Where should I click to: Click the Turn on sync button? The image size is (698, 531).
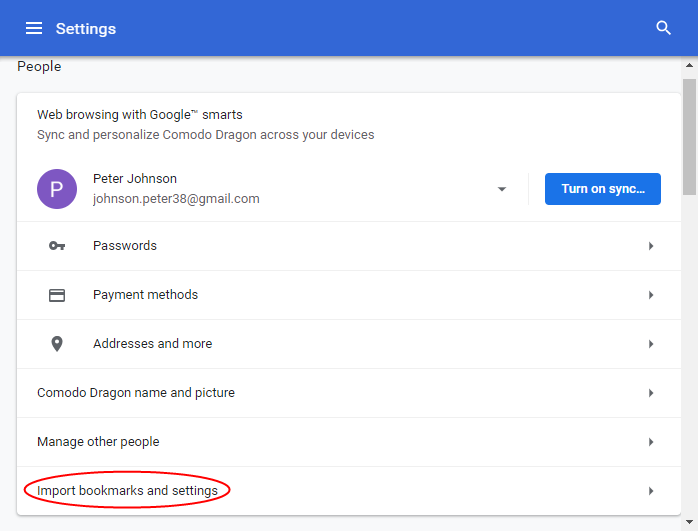tap(603, 189)
